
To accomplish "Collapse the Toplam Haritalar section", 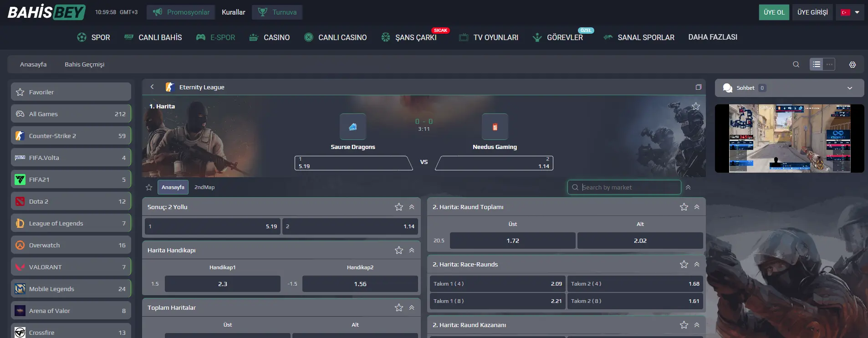I will click(x=412, y=307).
